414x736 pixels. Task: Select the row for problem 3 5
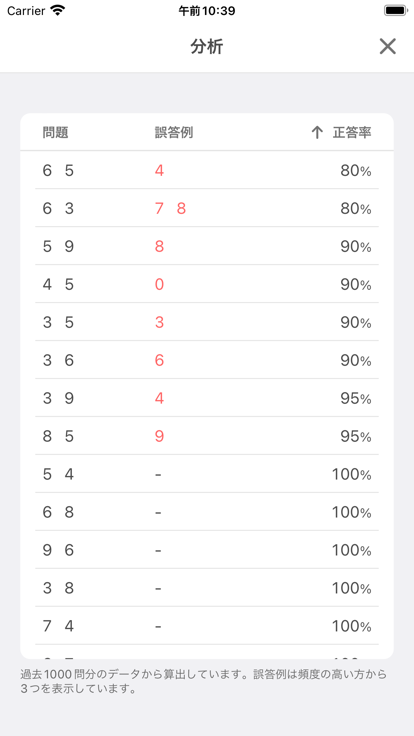(207, 322)
